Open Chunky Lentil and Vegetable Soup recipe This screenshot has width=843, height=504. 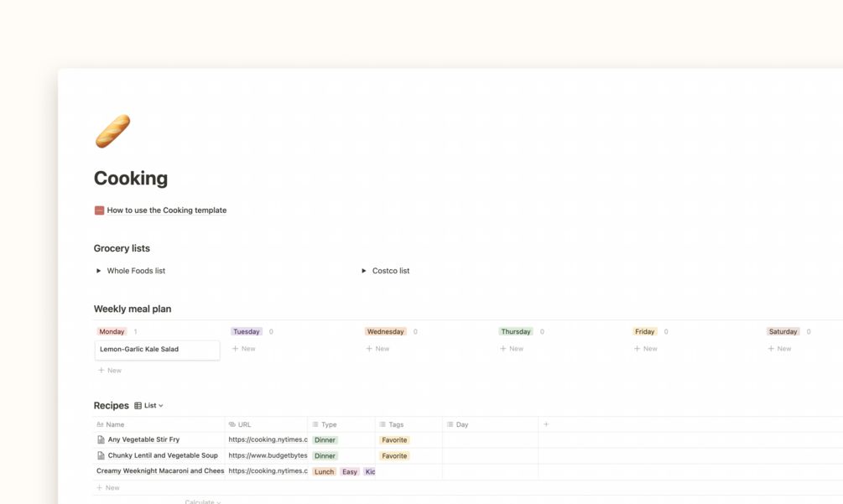[163, 455]
